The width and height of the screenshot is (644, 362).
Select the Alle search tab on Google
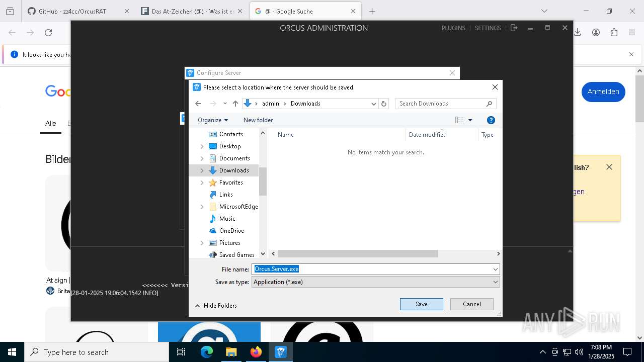pos(51,123)
